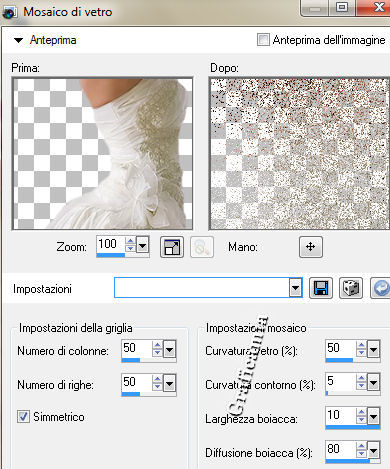Viewport: 390px width, 469px height.
Task: Click the Prima preview image
Action: tap(102, 153)
